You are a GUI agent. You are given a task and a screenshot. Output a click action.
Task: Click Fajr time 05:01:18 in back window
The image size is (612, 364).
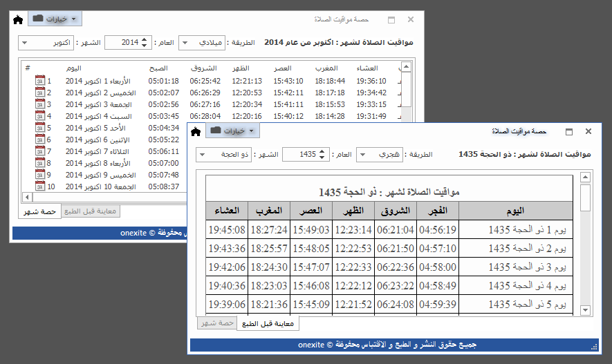click(x=163, y=81)
